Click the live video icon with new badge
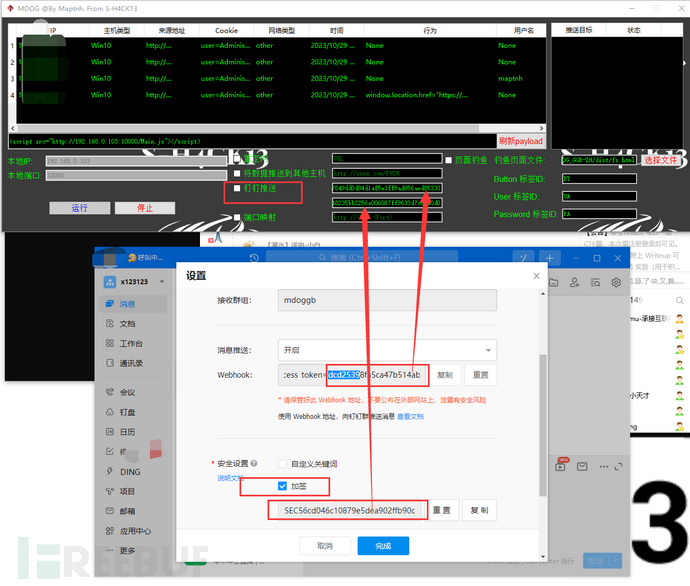690x586 pixels. pos(561,465)
